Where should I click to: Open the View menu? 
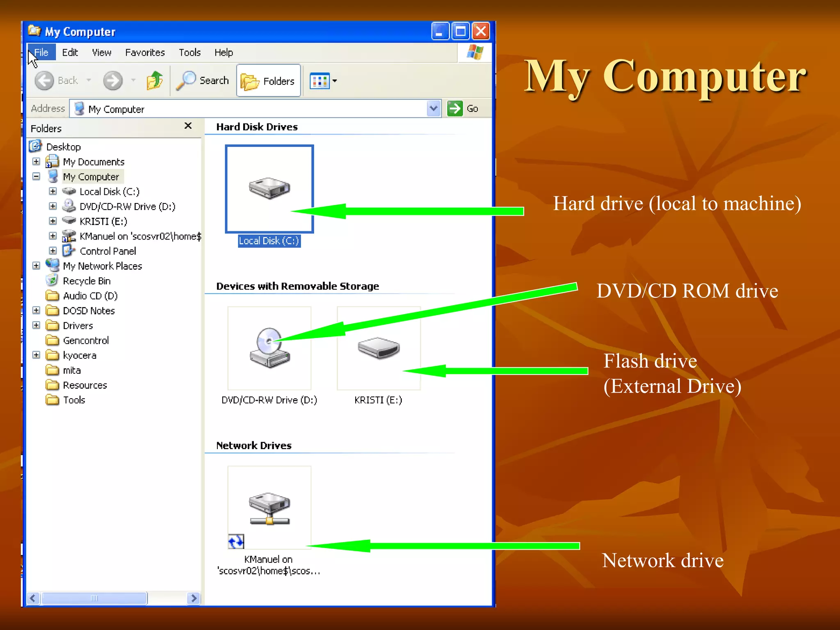click(102, 52)
